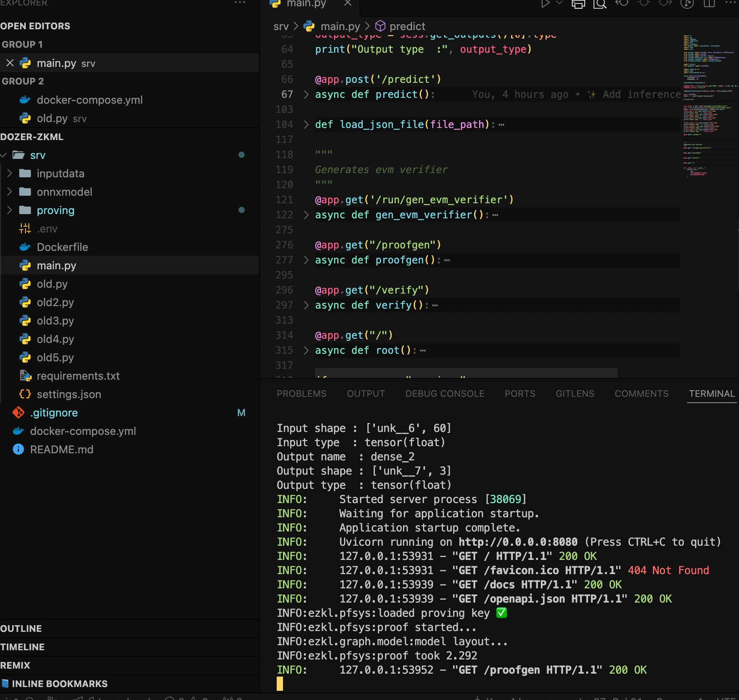Click Python icon next to old3.py
This screenshot has width=739, height=700.
[25, 321]
